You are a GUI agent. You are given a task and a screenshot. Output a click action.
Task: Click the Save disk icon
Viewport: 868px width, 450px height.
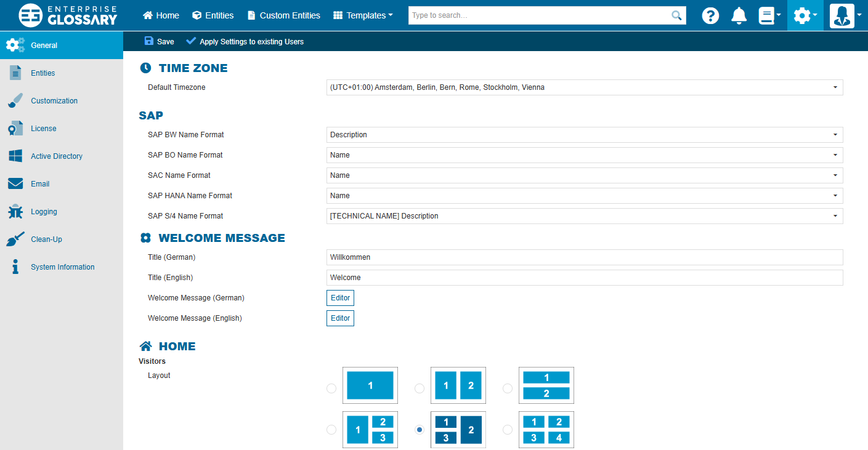[x=149, y=41]
